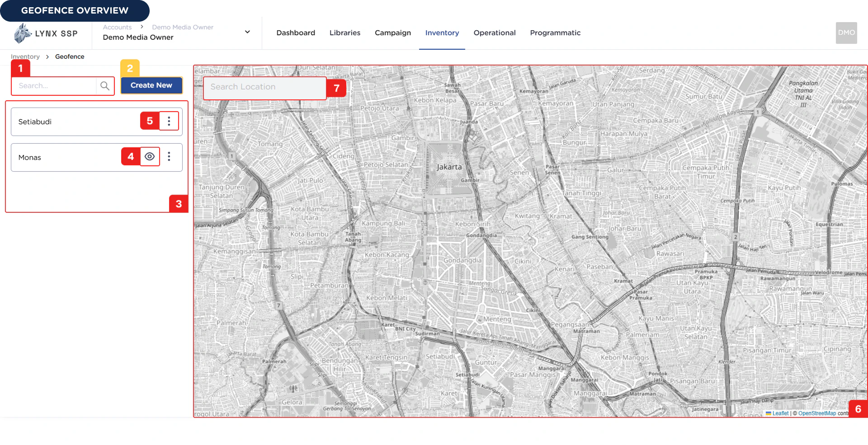
Task: Open the OpenStreetMap contributors link
Action: coord(817,413)
